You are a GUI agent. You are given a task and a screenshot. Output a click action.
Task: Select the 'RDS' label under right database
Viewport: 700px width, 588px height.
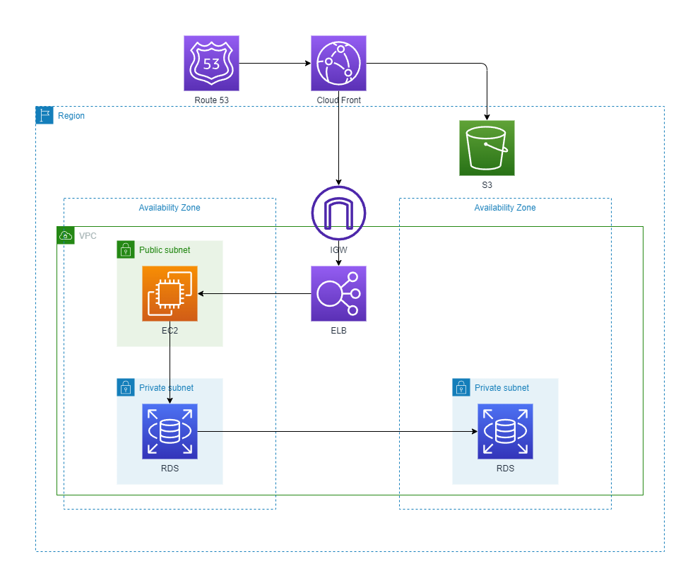[505, 469]
